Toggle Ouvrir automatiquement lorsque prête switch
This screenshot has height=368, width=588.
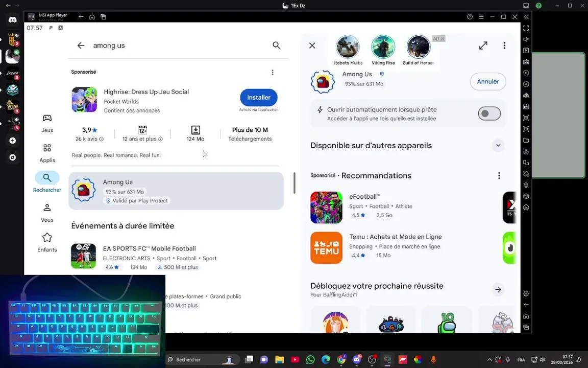(x=489, y=113)
